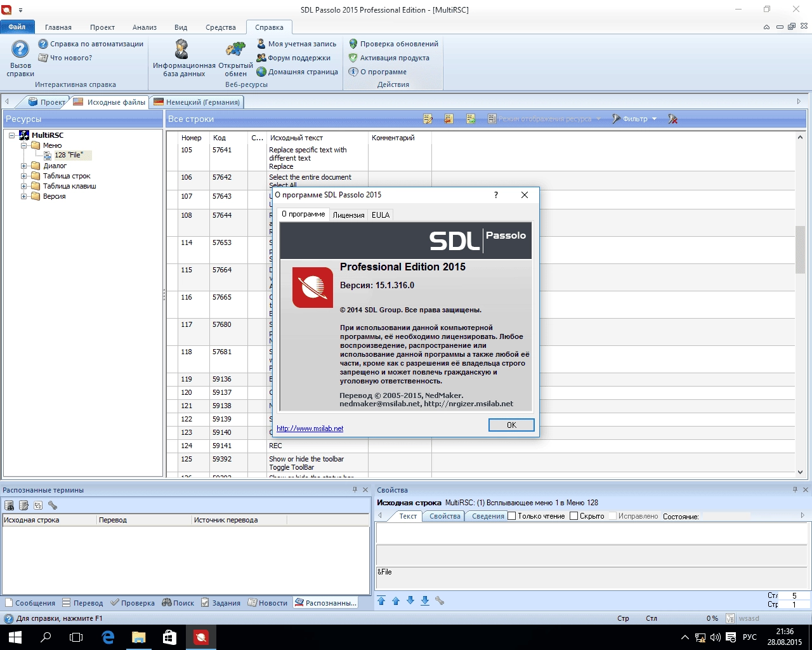Switch to the Средства ribbon tab
The height and width of the screenshot is (650, 812).
(x=221, y=27)
